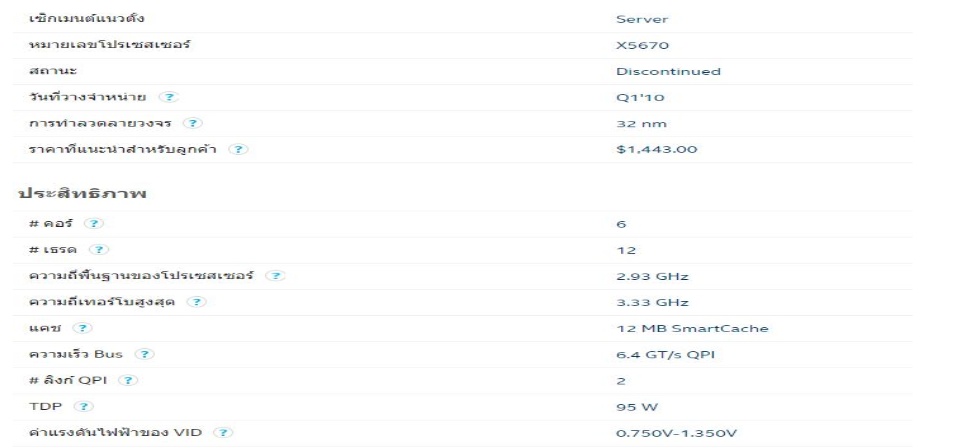Open the TDP help icon

point(84,406)
